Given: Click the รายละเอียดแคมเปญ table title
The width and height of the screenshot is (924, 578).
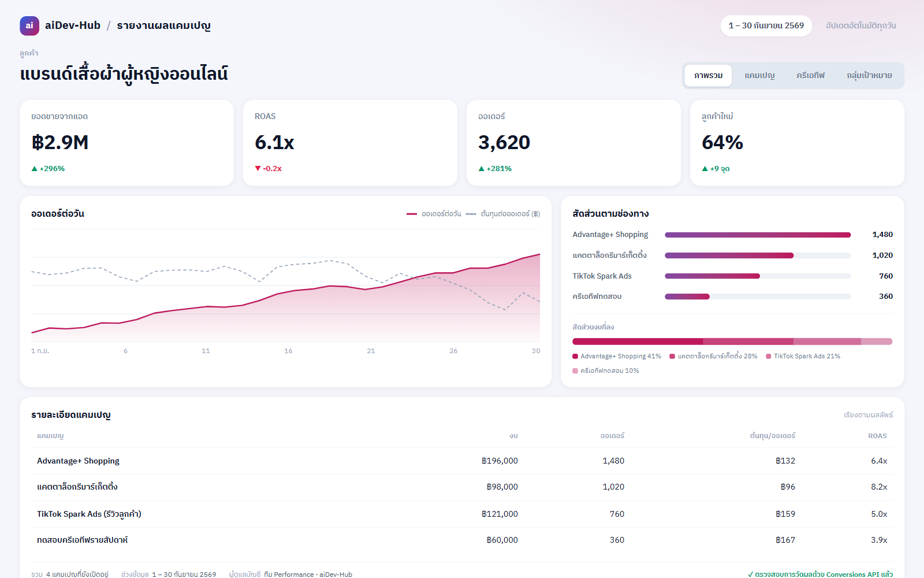Looking at the screenshot, I should [71, 415].
